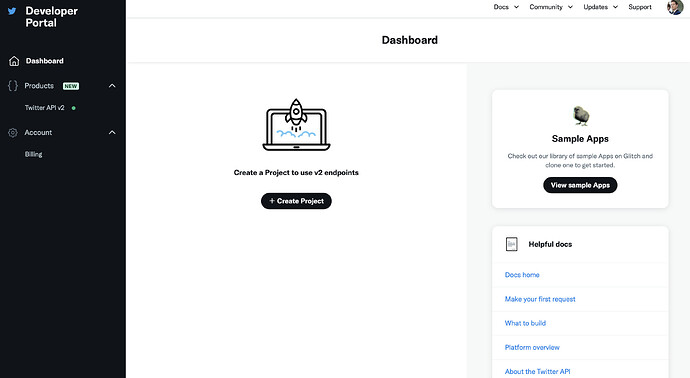Viewport: 690px width, 378px height.
Task: Open the Updates dropdown menu
Action: coord(601,7)
